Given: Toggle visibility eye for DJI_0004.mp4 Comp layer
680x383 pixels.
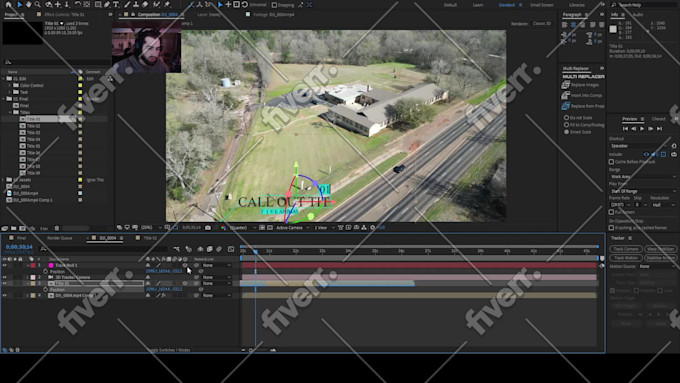Looking at the screenshot, I should pos(5,295).
